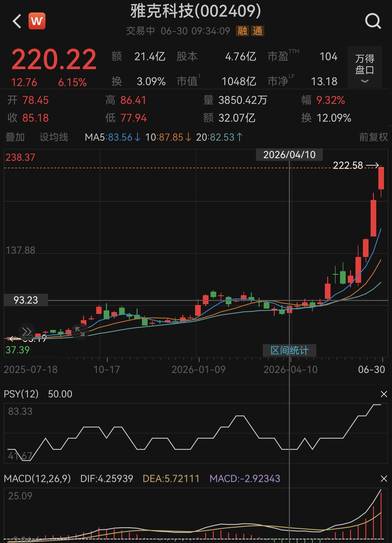
Task: Tap the 2026/04/10 crosshair date label
Action: tap(289, 154)
